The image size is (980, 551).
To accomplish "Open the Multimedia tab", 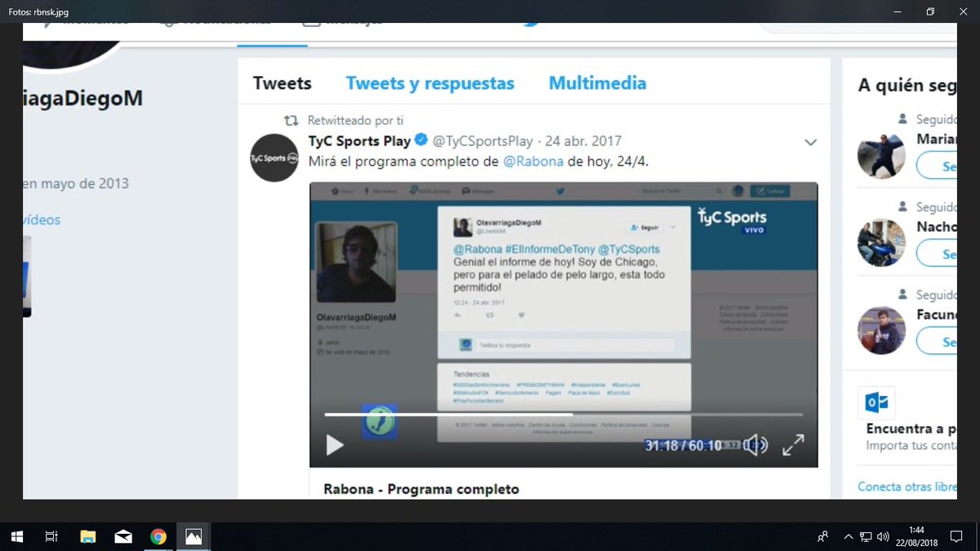I will pyautogui.click(x=598, y=83).
